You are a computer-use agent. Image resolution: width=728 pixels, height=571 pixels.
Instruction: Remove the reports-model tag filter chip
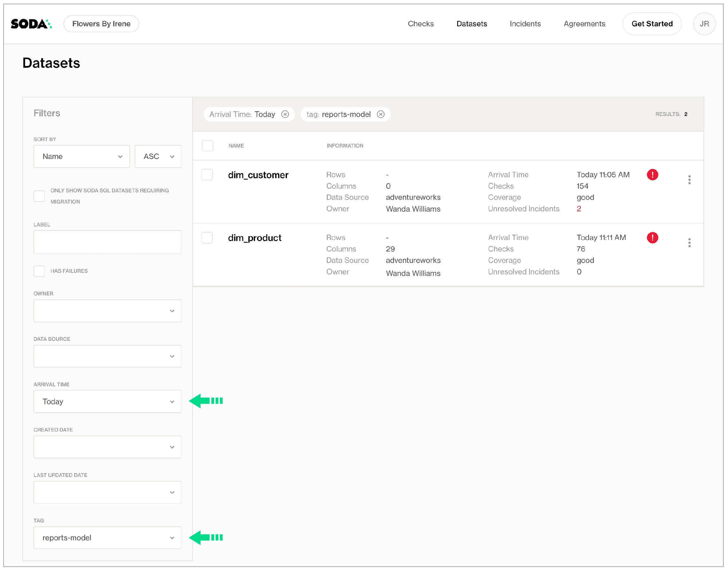[x=380, y=114]
